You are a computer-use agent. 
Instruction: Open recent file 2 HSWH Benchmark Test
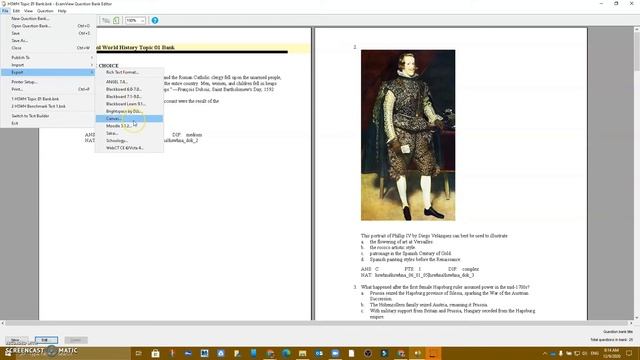47,106
